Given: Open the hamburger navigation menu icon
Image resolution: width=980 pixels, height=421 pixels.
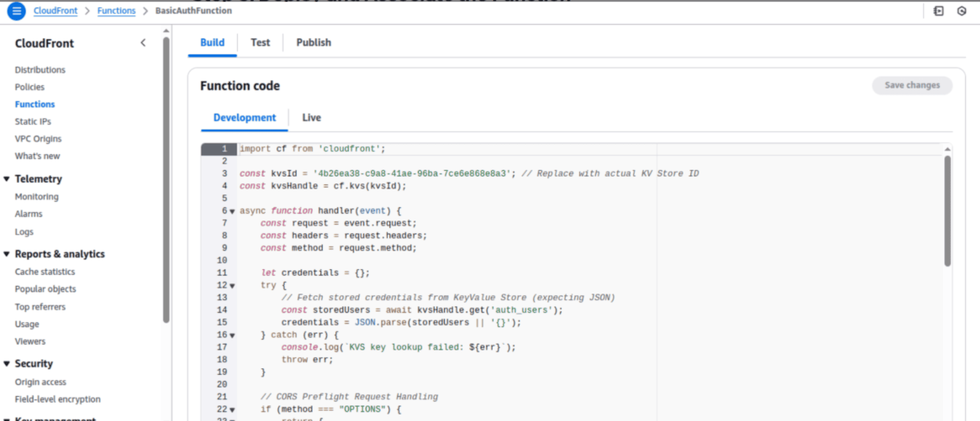Looking at the screenshot, I should (16, 11).
